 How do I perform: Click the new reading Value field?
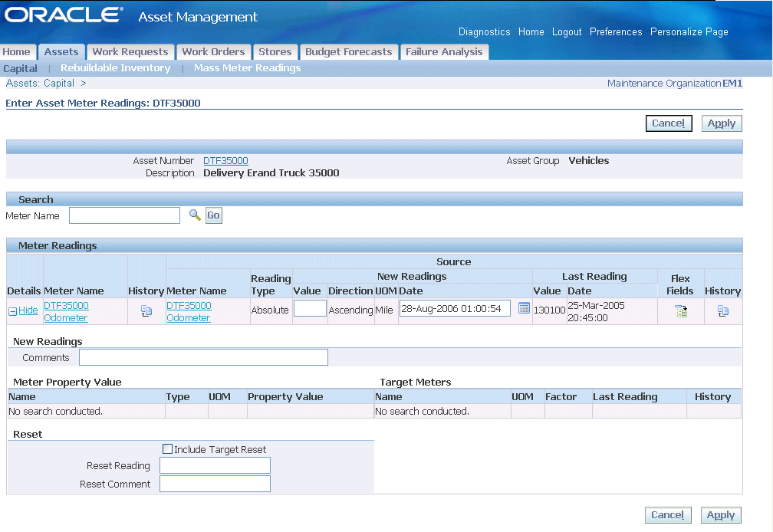pyautogui.click(x=310, y=308)
